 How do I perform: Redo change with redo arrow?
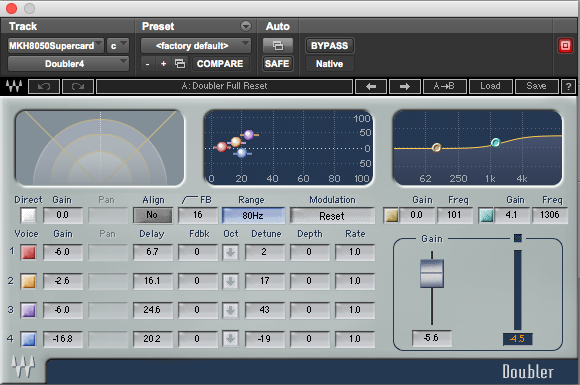click(78, 87)
